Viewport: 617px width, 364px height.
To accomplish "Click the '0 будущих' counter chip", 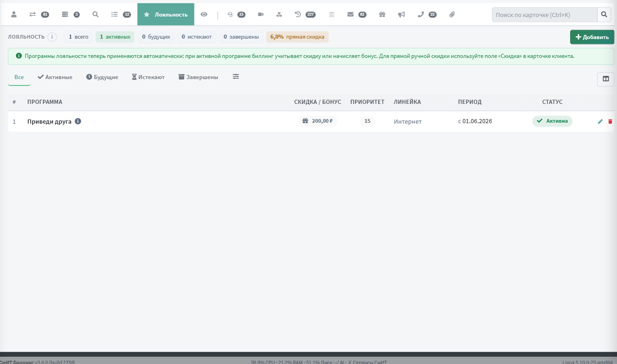I will point(156,37).
